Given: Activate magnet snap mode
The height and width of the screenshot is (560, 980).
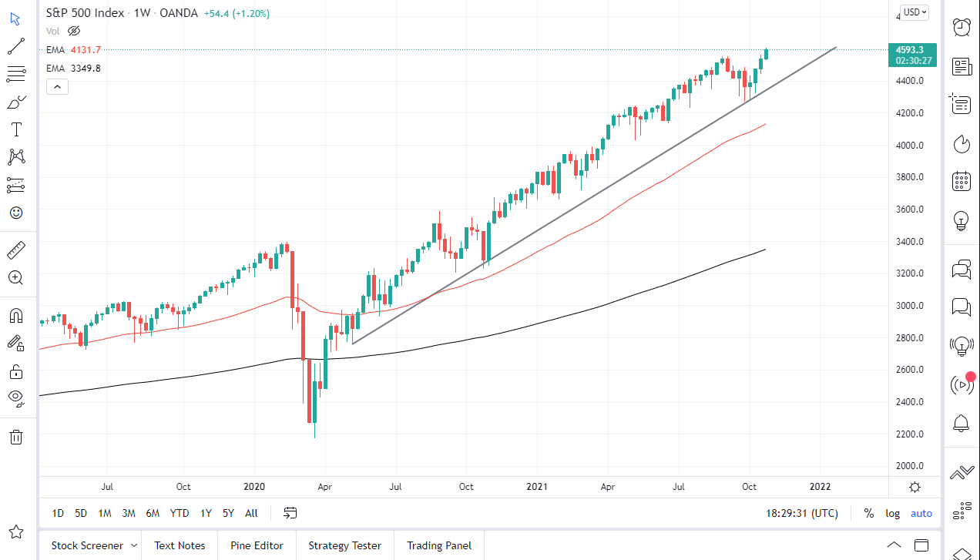Looking at the screenshot, I should [x=15, y=315].
